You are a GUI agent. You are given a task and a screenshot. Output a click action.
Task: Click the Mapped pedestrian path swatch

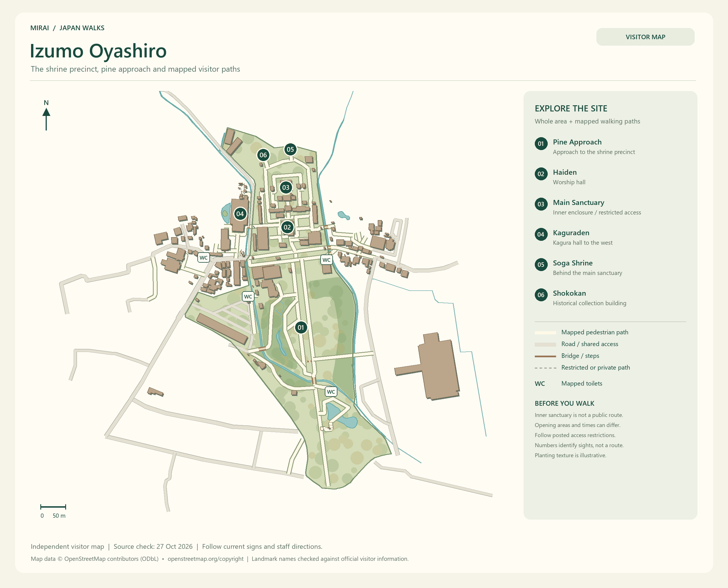545,333
